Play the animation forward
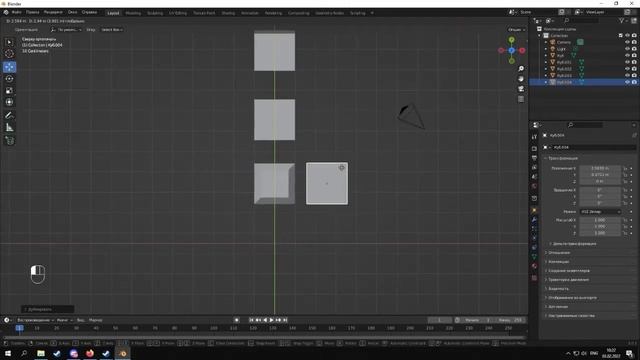Screen dimensions: 640x360 (271, 320)
